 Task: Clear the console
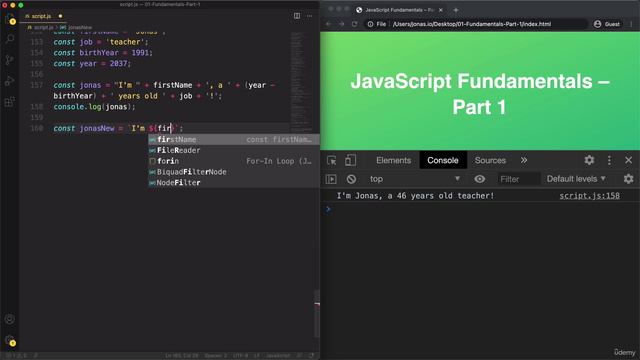(351, 179)
